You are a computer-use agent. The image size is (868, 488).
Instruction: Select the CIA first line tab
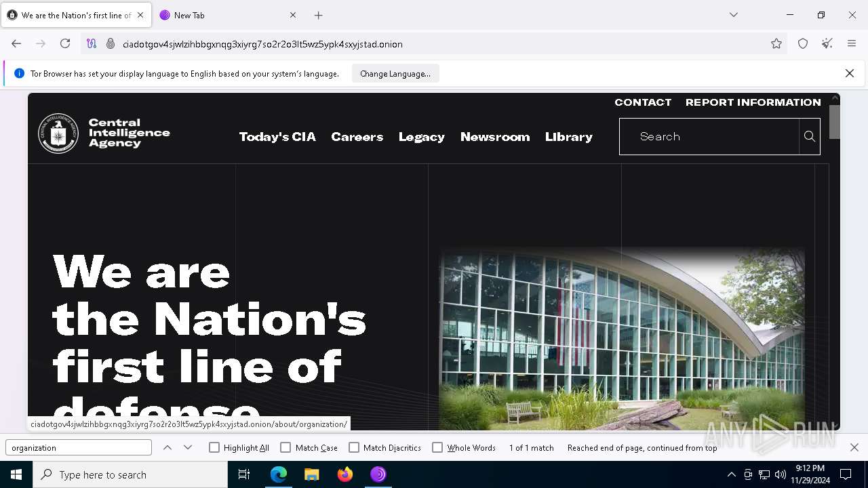(x=75, y=15)
